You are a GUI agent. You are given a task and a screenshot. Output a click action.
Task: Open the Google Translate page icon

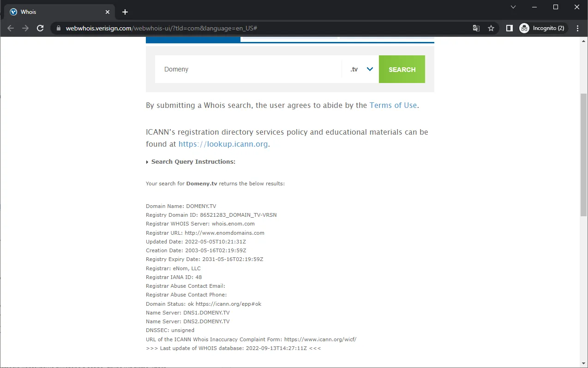tap(476, 28)
